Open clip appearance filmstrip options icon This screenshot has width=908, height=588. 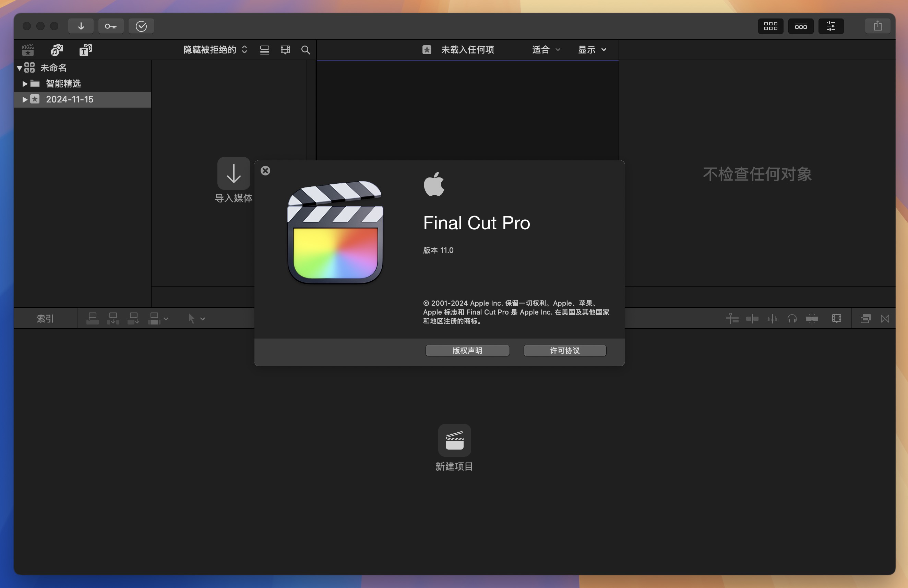[x=285, y=50]
